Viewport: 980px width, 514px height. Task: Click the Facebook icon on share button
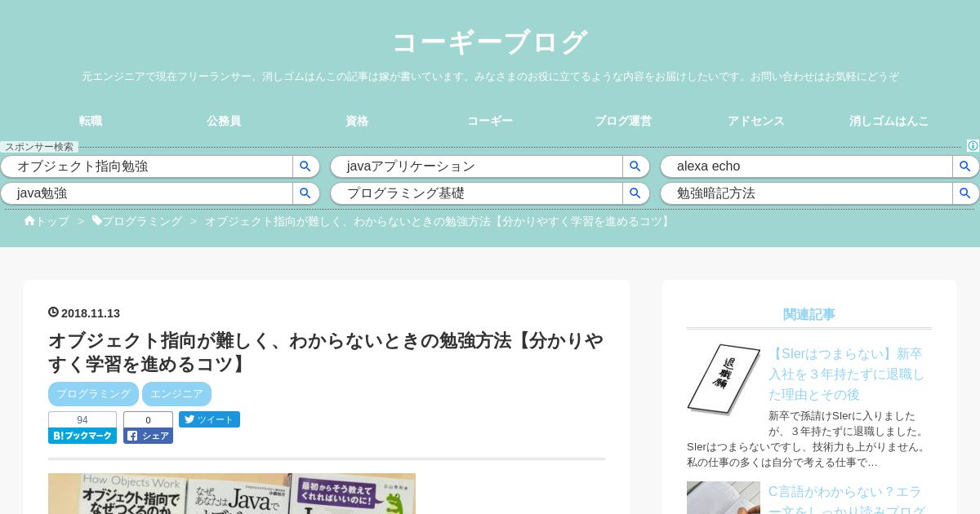pos(132,436)
